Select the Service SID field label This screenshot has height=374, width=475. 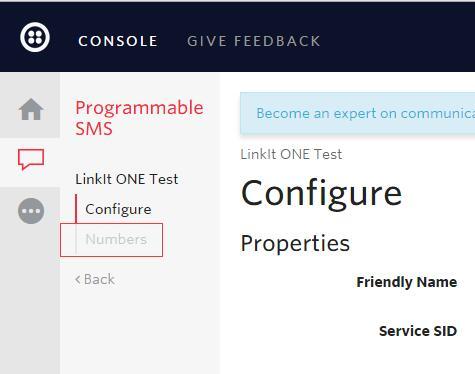click(x=418, y=331)
